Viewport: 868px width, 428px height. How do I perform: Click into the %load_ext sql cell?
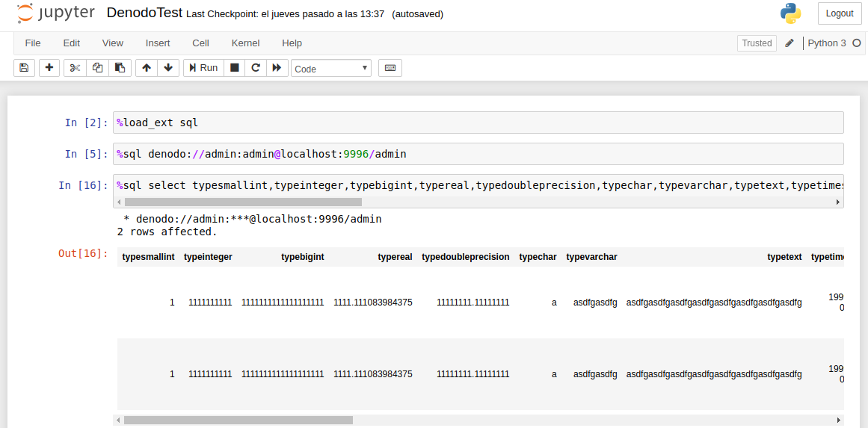tap(478, 122)
